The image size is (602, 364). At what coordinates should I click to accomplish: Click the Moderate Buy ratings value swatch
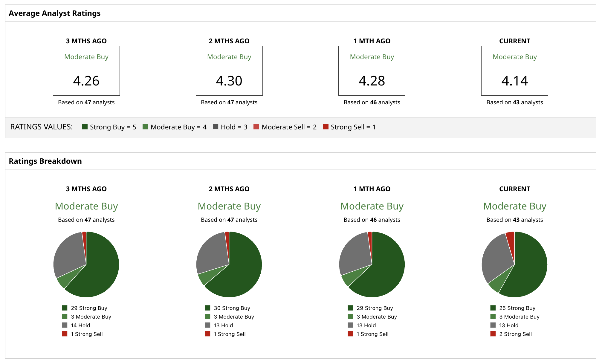146,127
